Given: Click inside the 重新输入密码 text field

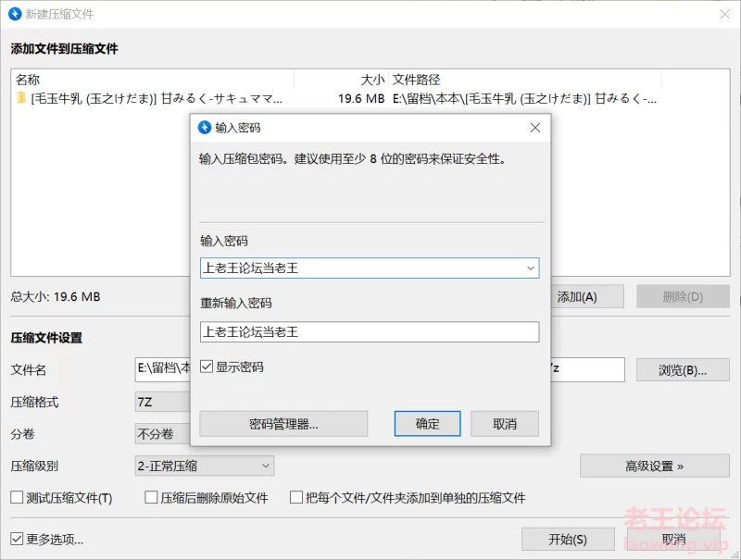Looking at the screenshot, I should 370,332.
